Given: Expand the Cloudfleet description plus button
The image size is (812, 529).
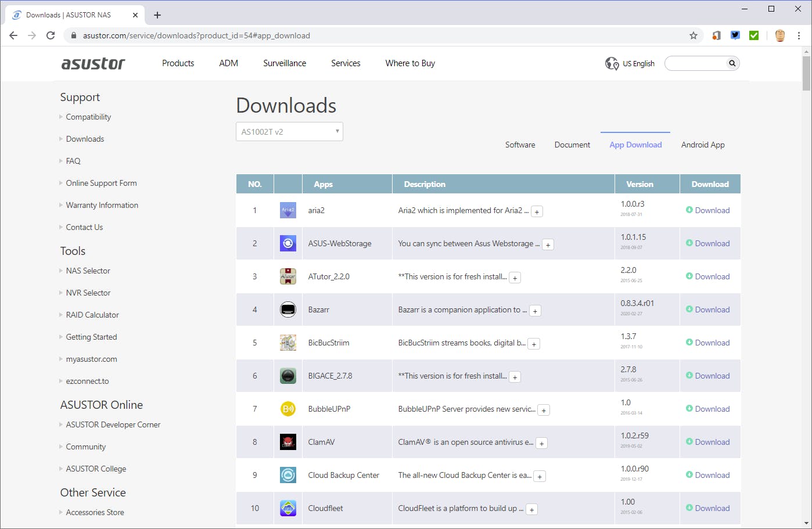Looking at the screenshot, I should tap(531, 510).
